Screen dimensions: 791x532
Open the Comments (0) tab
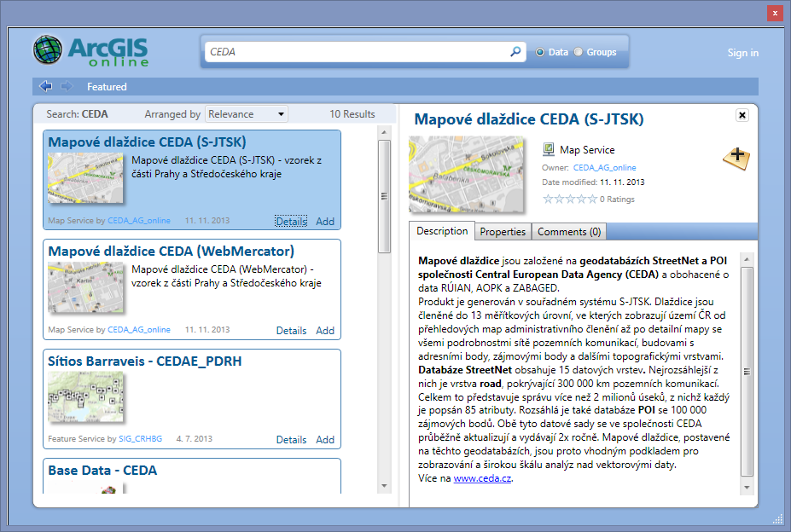pos(569,231)
